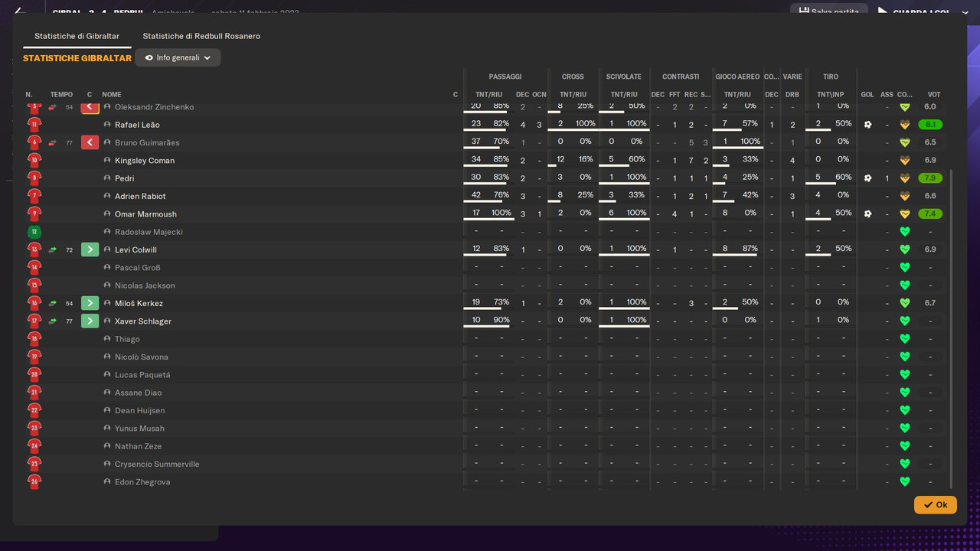Click the Salva partita button
This screenshot has height=551, width=980.
[x=829, y=11]
